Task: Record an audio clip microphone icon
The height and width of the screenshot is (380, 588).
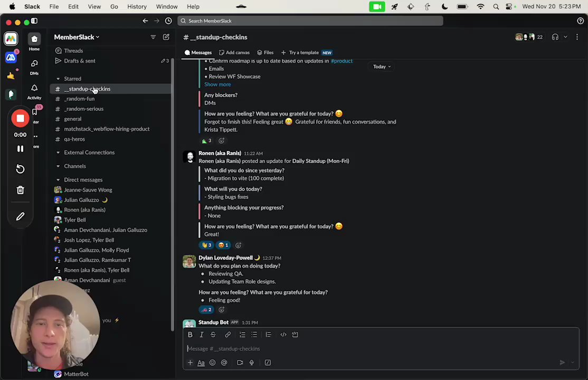Action: (252, 363)
